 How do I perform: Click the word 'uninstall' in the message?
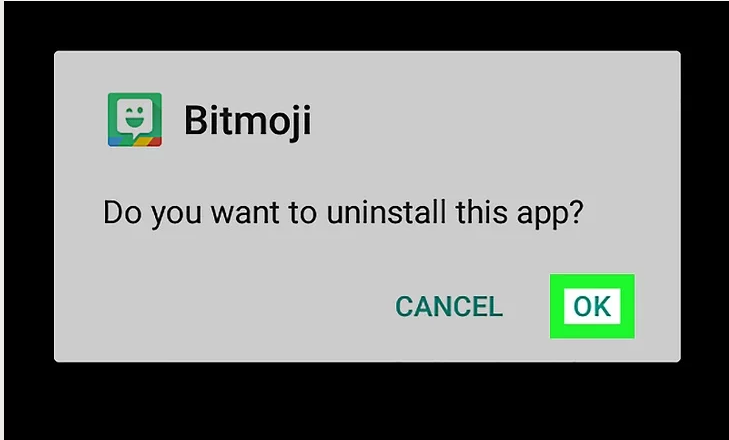385,211
